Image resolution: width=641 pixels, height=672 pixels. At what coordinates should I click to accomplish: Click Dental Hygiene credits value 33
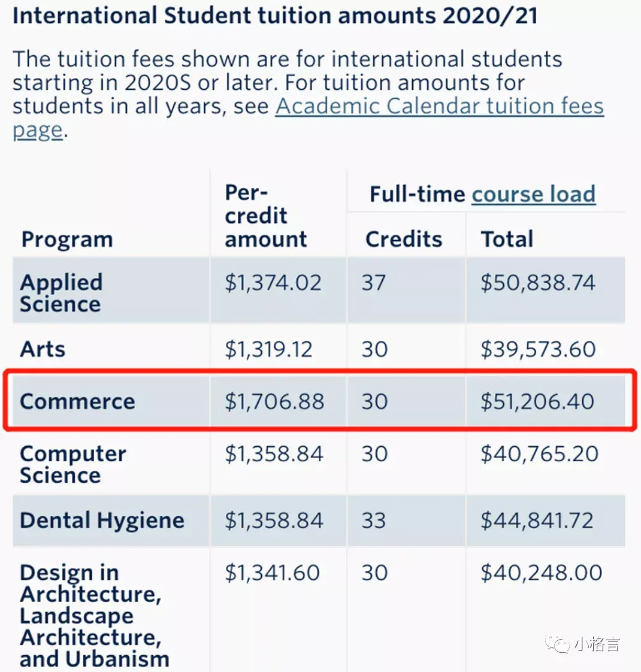coord(373,520)
